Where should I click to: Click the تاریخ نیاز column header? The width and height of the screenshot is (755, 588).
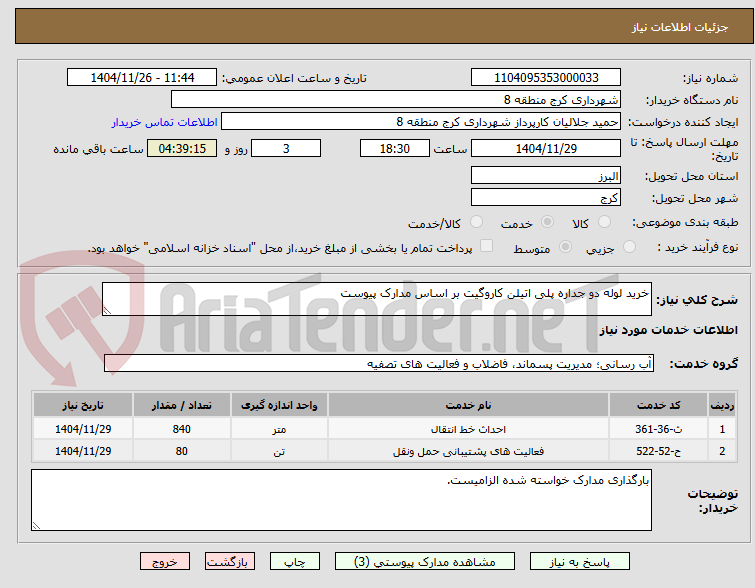[x=83, y=405]
